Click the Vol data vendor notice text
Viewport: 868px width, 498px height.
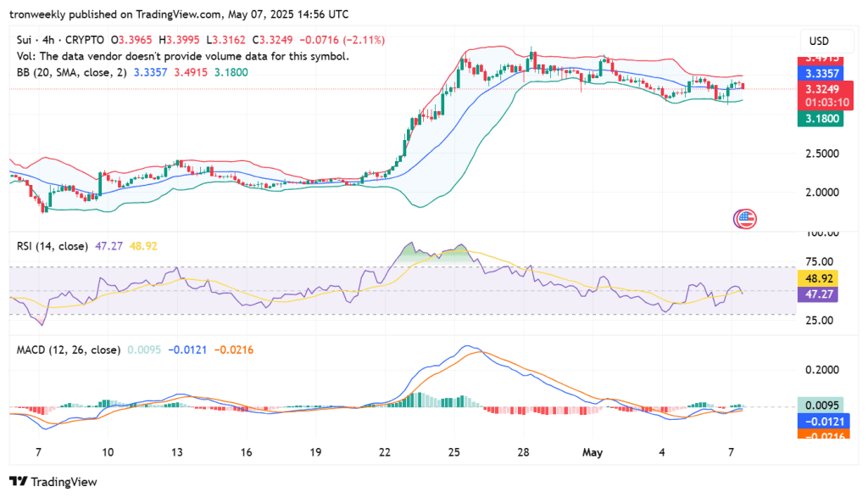click(x=183, y=56)
